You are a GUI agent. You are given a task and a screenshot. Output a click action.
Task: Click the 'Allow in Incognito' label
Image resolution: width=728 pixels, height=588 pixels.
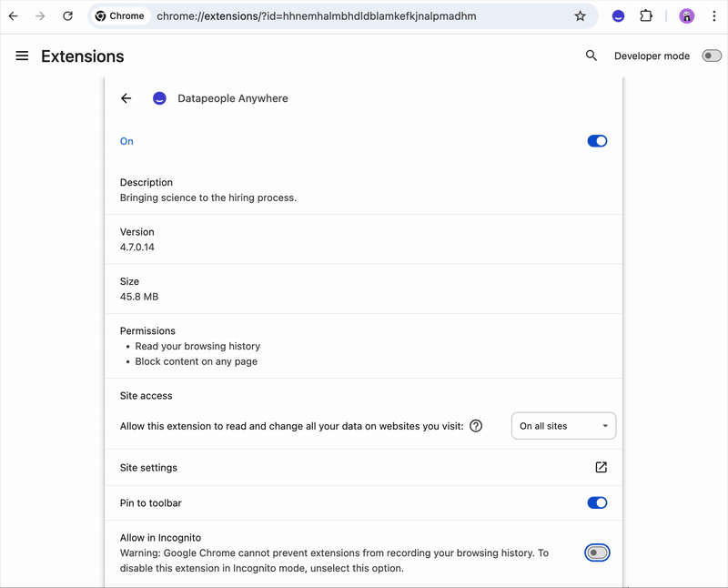(x=160, y=538)
